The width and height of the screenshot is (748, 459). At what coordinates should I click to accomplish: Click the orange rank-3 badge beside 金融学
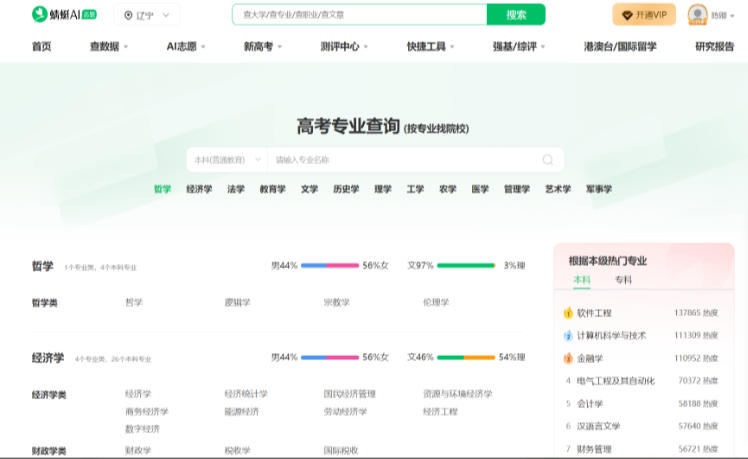[x=568, y=358]
